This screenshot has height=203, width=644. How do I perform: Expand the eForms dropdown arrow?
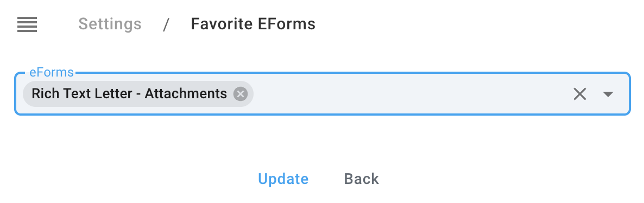click(608, 94)
